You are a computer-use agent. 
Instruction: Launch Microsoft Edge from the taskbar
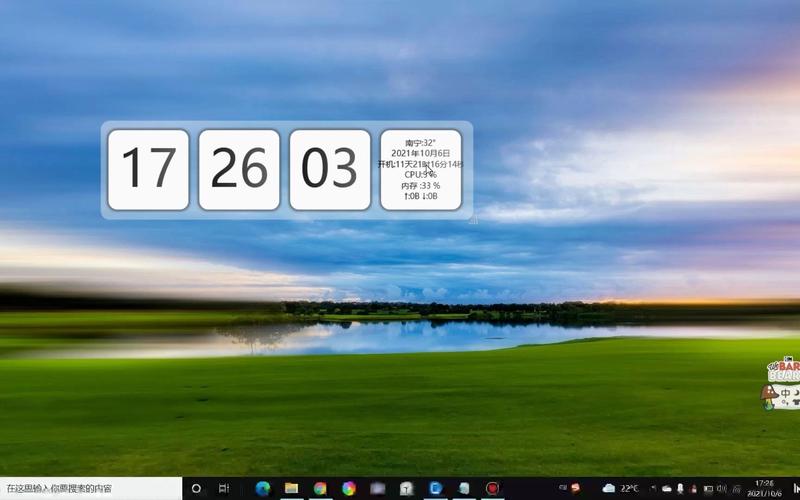click(263, 488)
